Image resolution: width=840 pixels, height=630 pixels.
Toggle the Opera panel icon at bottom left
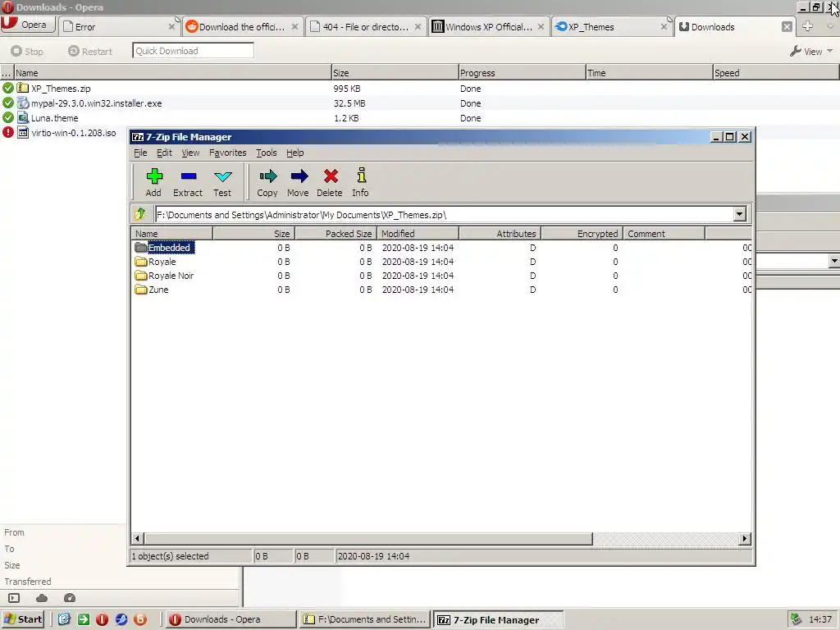click(14, 598)
